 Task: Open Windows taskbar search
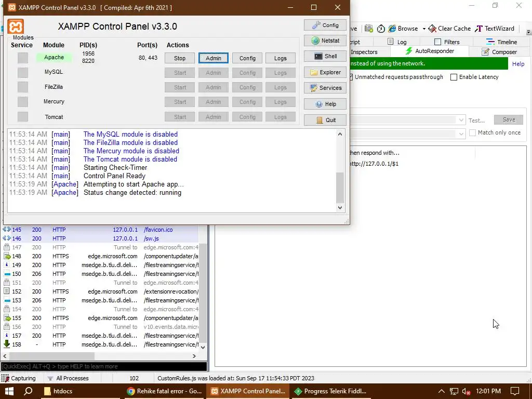point(28,391)
